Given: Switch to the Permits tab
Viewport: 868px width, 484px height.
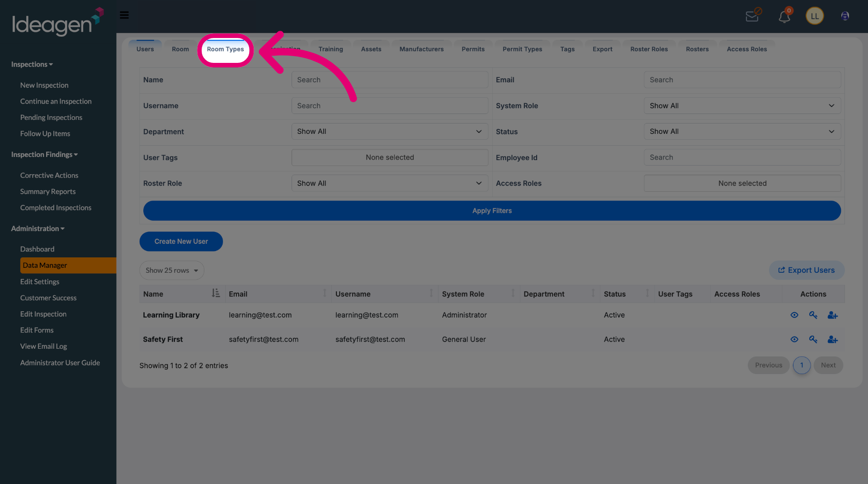Looking at the screenshot, I should tap(473, 49).
